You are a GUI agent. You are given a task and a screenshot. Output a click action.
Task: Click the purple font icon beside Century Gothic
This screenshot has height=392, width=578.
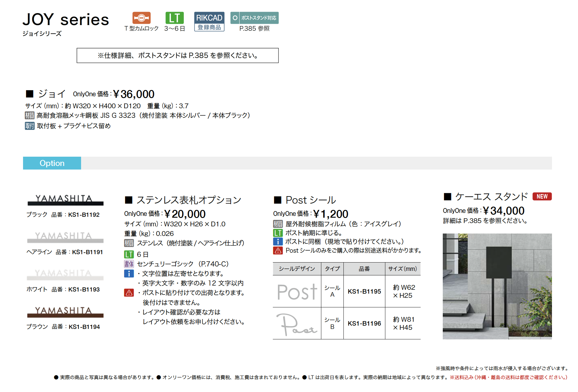click(x=129, y=264)
